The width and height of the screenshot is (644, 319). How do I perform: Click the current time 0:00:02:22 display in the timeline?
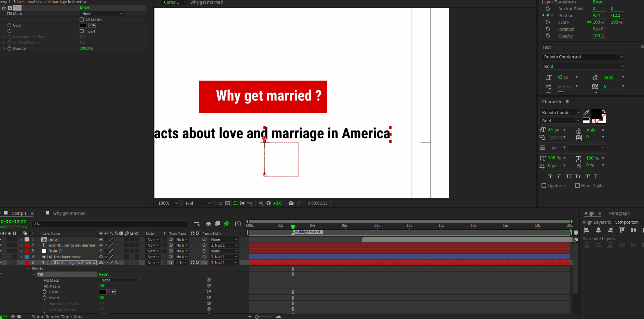[13, 222]
